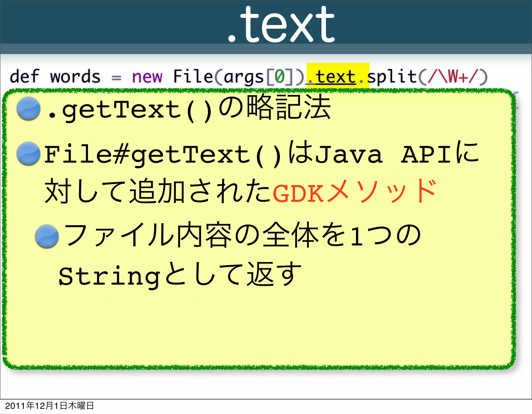Click the 'split(/\W+/)' call
The image size is (532, 414).
[428, 77]
